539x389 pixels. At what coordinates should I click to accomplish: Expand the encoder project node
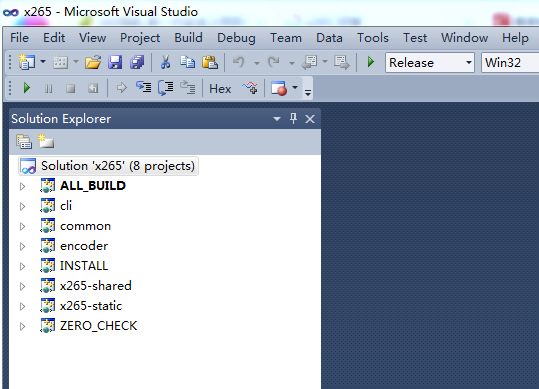pos(23,246)
